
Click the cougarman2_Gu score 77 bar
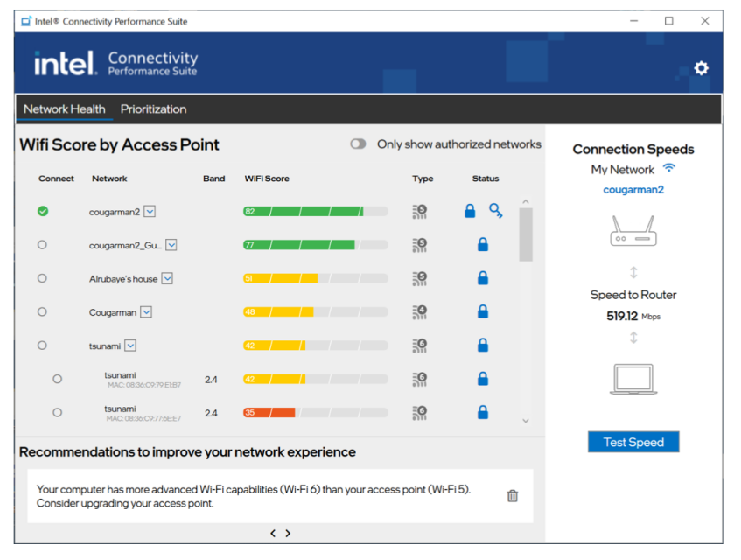315,245
